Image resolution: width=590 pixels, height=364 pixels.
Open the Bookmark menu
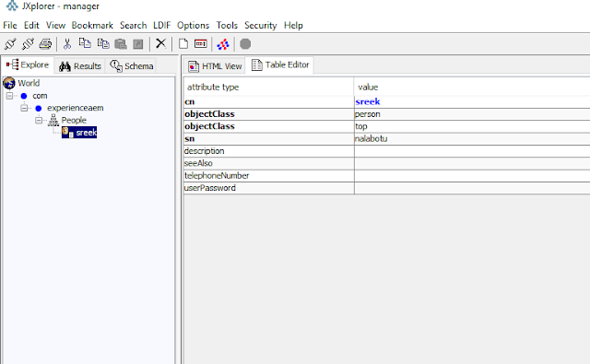92,25
